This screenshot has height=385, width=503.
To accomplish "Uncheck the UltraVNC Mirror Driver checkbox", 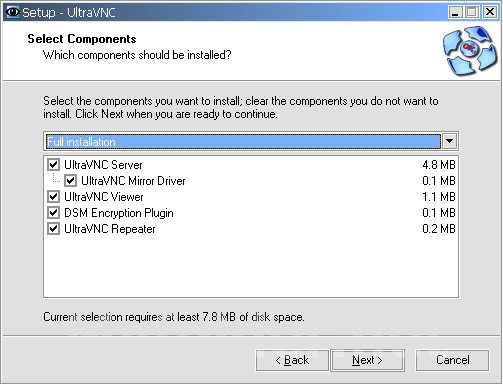I will [71, 181].
